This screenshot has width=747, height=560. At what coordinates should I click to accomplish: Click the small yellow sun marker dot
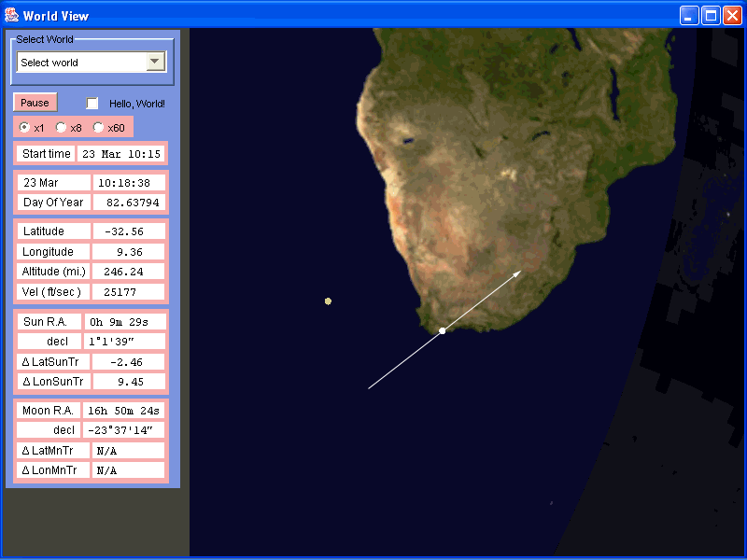coord(328,301)
